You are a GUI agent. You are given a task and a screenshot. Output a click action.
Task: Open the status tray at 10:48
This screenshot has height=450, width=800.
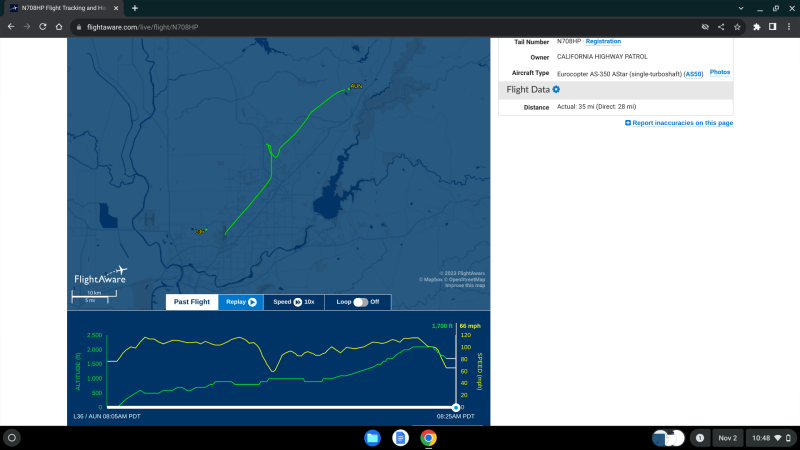tap(771, 438)
